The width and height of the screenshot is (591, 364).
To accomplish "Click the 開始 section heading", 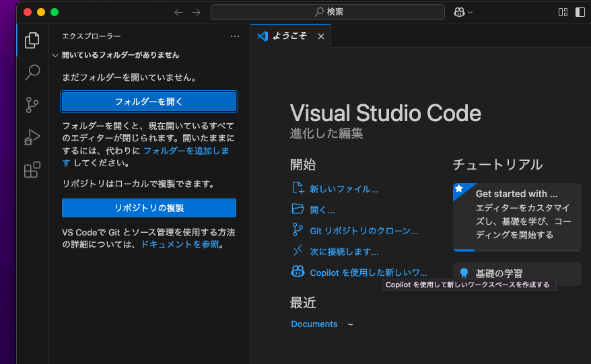I will click(303, 165).
